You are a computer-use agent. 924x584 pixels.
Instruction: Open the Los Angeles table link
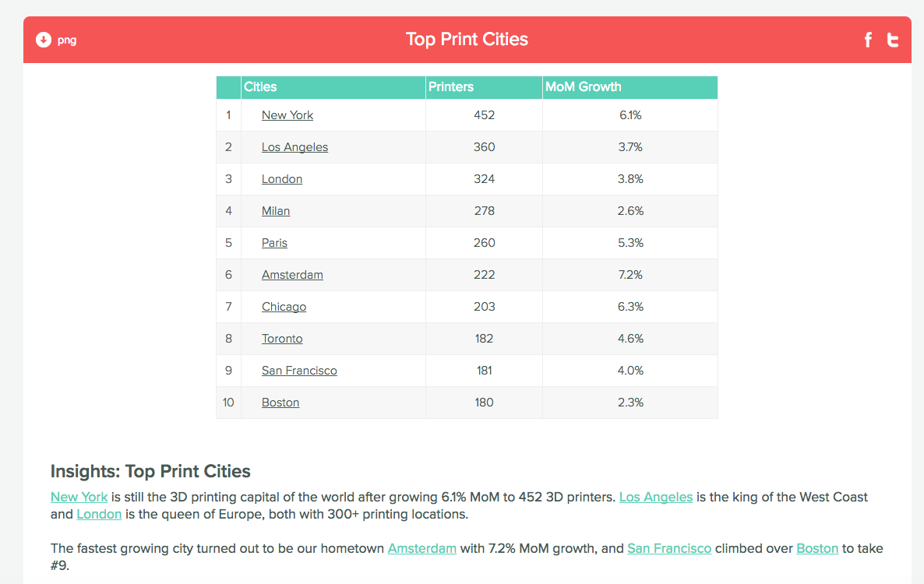tap(294, 147)
